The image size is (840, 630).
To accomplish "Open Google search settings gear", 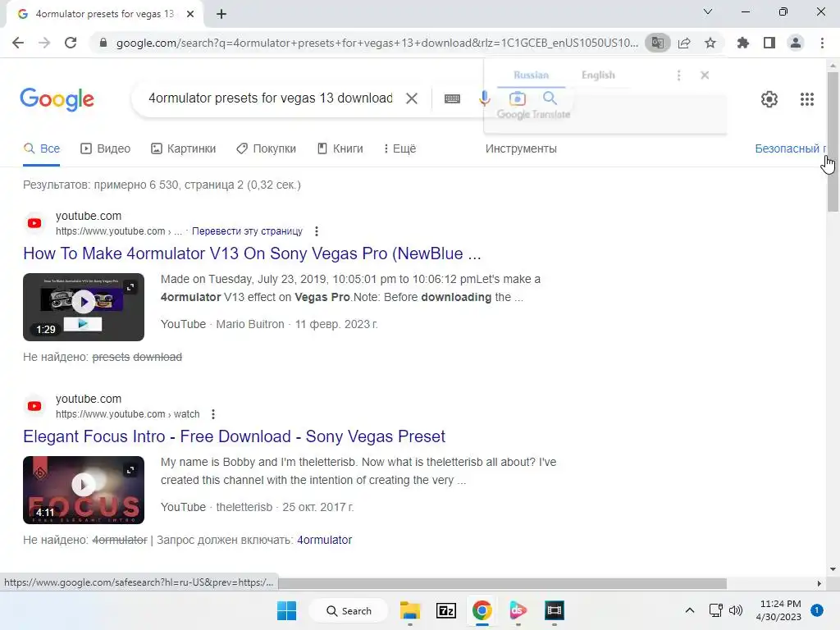I will click(769, 99).
